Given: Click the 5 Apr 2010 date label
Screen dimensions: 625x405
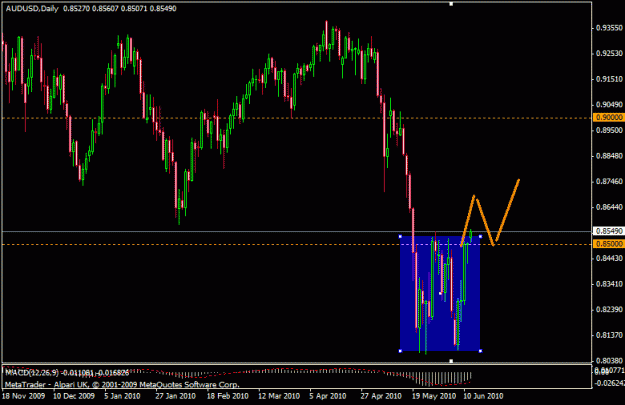Looking at the screenshot, I should click(x=328, y=396).
